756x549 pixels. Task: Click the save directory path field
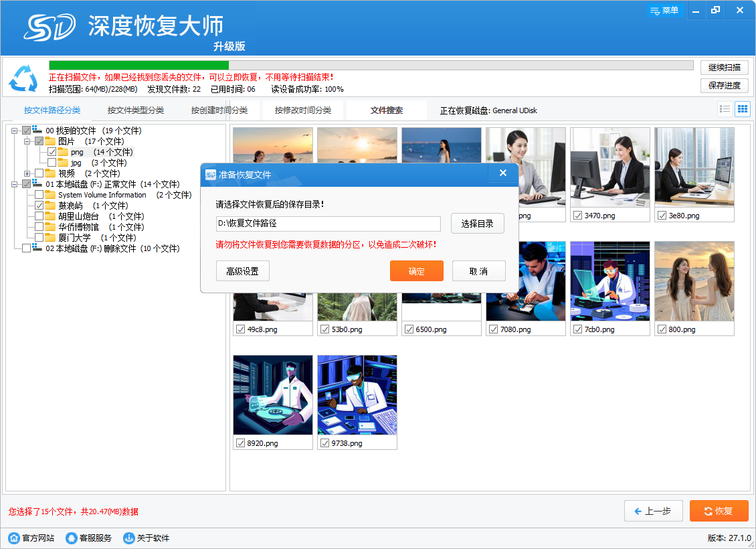click(x=328, y=224)
